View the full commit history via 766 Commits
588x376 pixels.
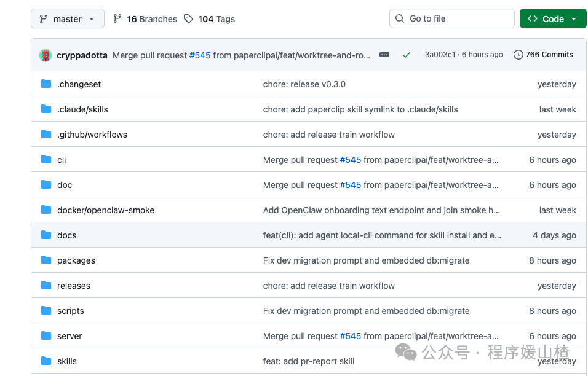point(549,54)
